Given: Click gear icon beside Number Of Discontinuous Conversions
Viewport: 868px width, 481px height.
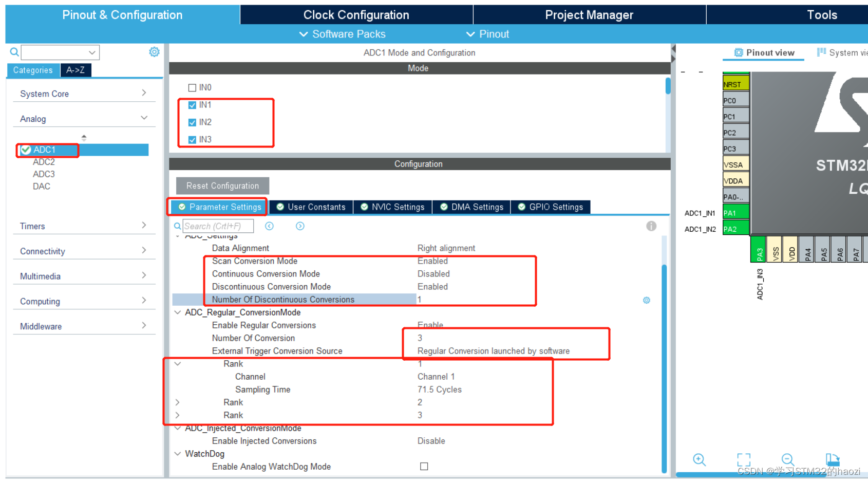Looking at the screenshot, I should coord(647,300).
